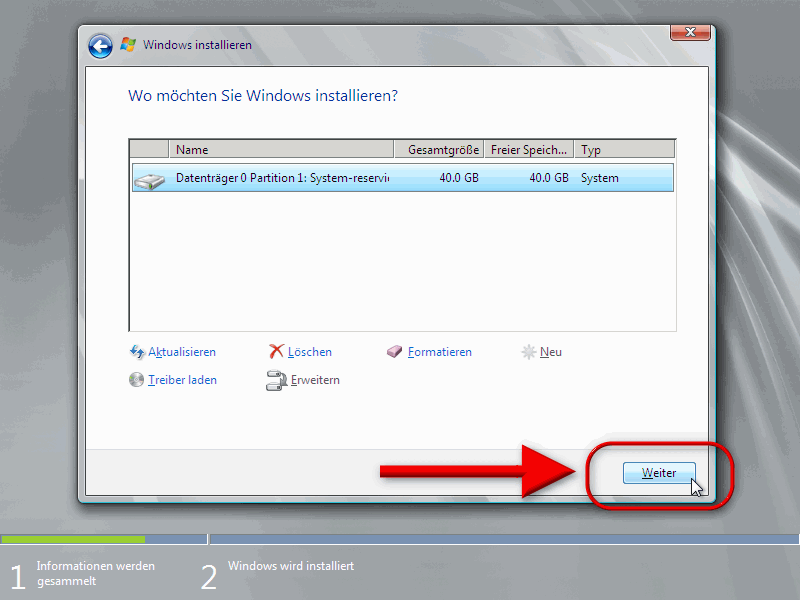Click the Neu starburst icon
800x600 pixels.
tap(529, 352)
